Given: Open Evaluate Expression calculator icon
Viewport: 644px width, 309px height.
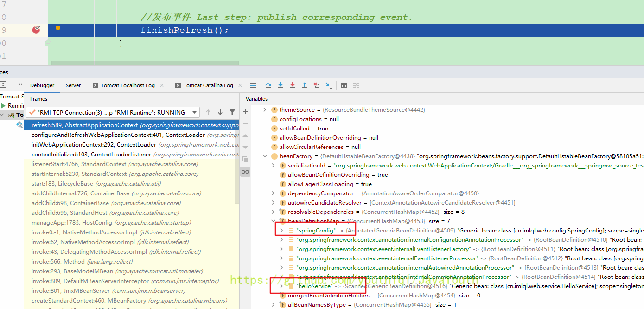Looking at the screenshot, I should (344, 85).
